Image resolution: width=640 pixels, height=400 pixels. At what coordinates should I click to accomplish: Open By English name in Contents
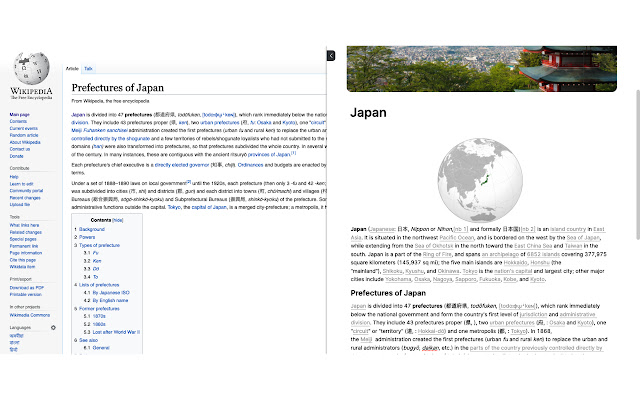point(110,300)
